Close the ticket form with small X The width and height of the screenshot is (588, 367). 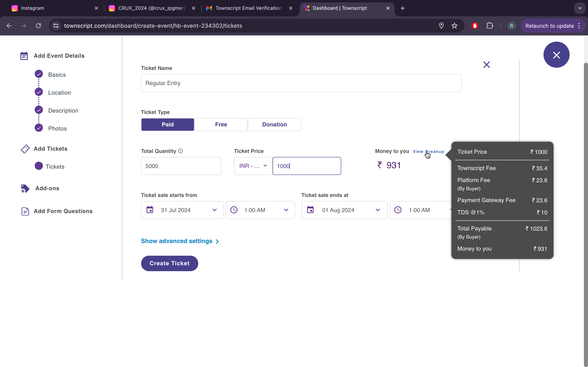(x=487, y=65)
